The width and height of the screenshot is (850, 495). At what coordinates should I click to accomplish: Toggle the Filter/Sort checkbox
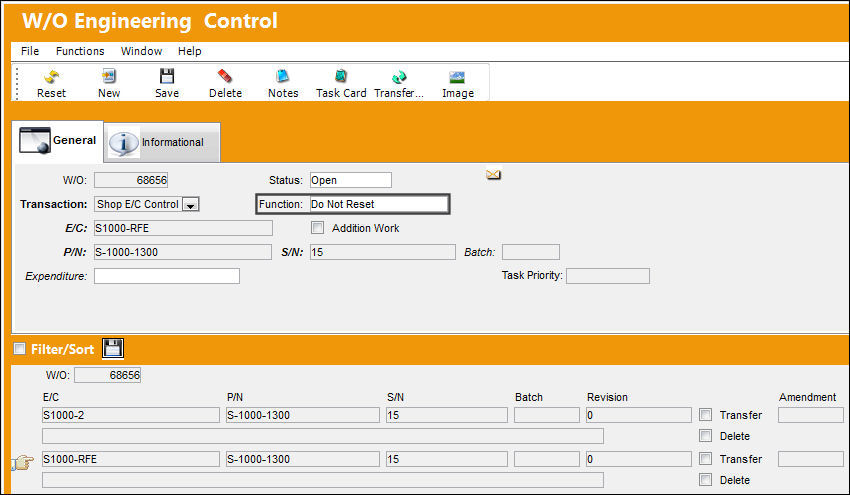[20, 349]
